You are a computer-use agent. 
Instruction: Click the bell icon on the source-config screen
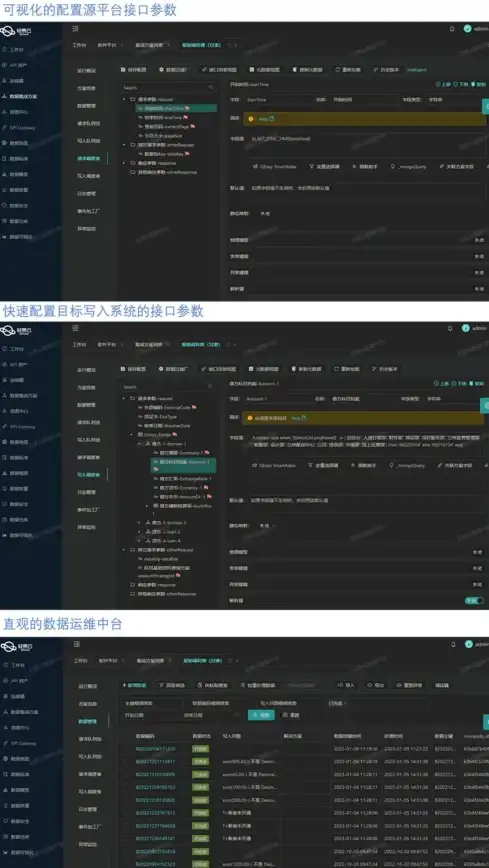click(x=452, y=29)
